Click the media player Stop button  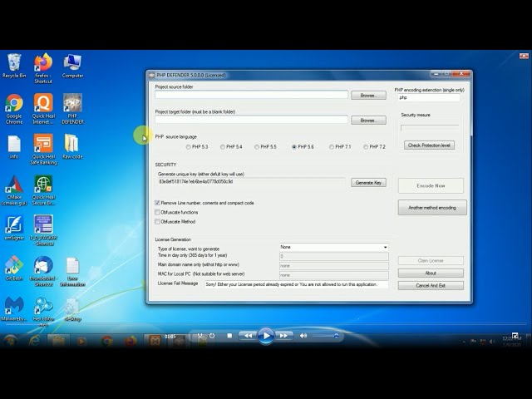tap(229, 336)
